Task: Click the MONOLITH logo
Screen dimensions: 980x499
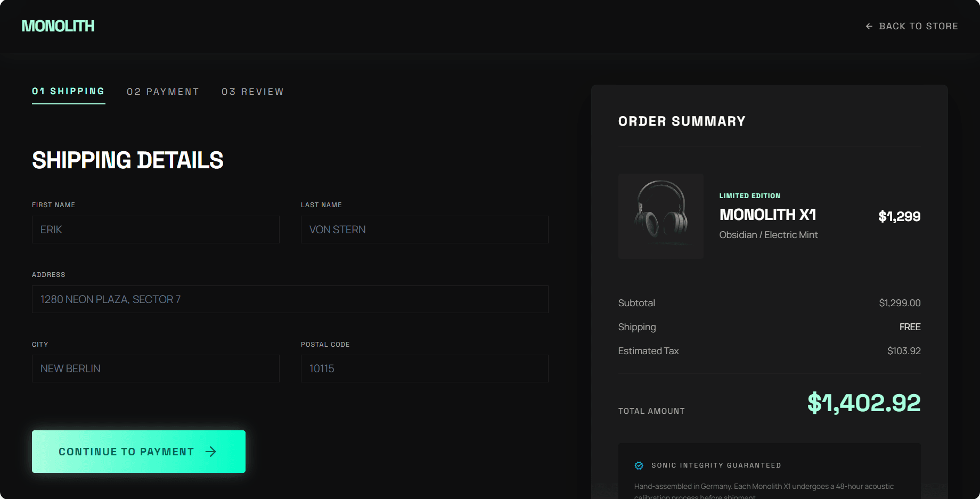Action: (x=58, y=26)
